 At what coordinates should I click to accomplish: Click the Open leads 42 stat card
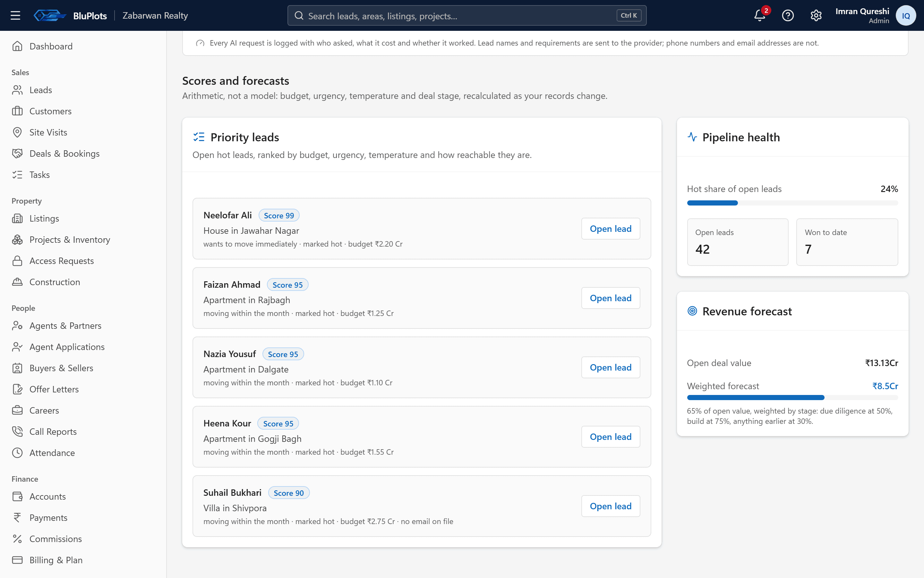pos(738,242)
